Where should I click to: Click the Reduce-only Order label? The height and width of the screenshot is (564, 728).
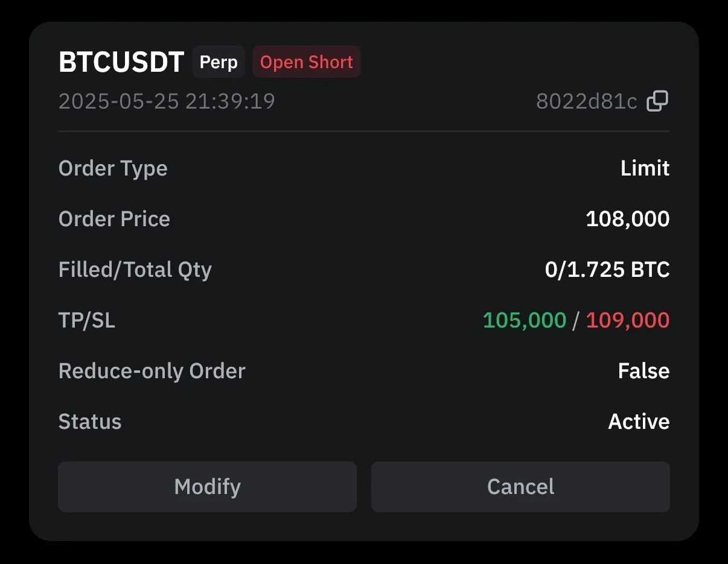click(x=152, y=371)
